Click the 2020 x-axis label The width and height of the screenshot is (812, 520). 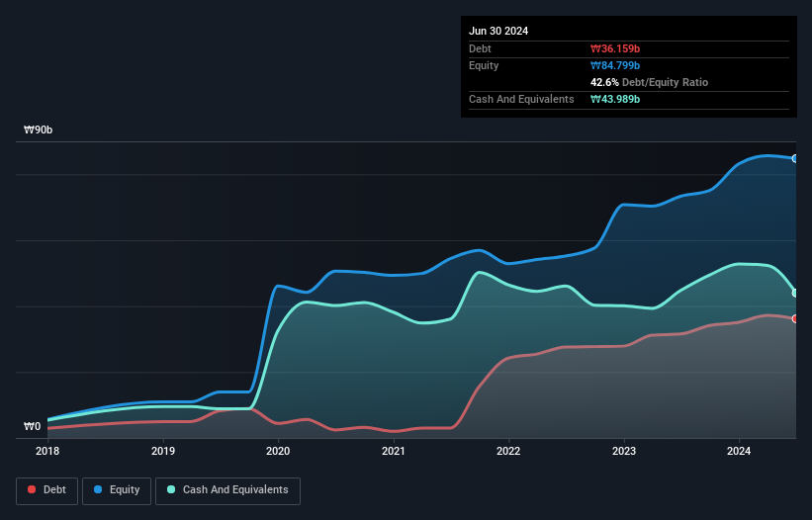coord(278,451)
